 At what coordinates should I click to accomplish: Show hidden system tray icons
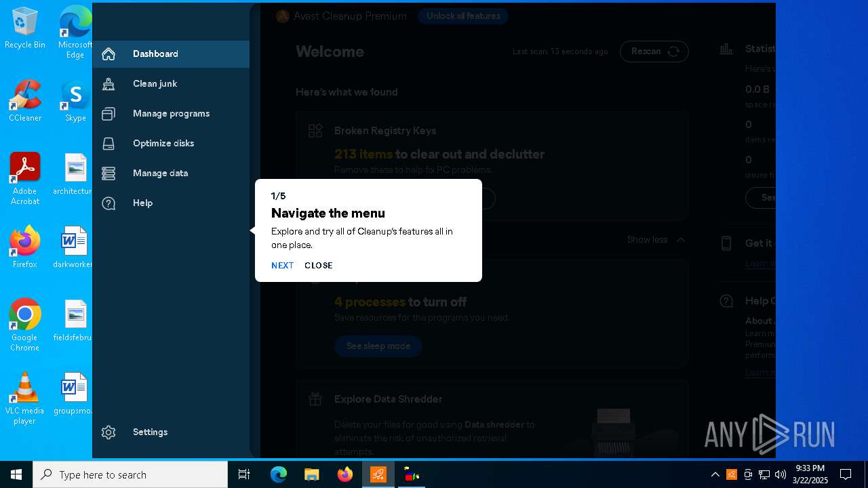pyautogui.click(x=715, y=474)
